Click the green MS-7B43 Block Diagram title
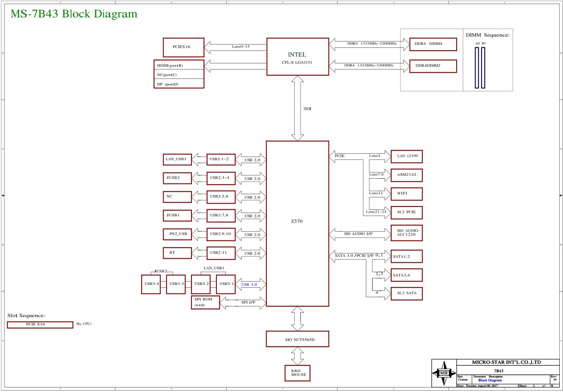 point(74,14)
